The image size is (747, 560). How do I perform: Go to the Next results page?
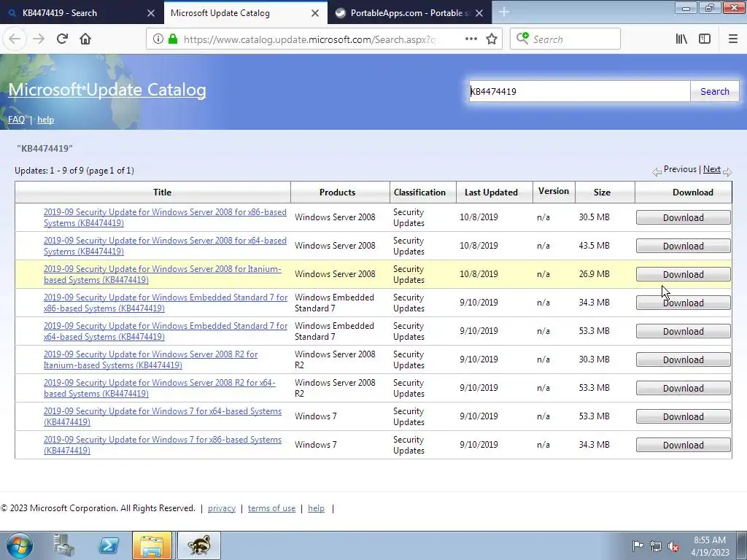[x=712, y=169]
